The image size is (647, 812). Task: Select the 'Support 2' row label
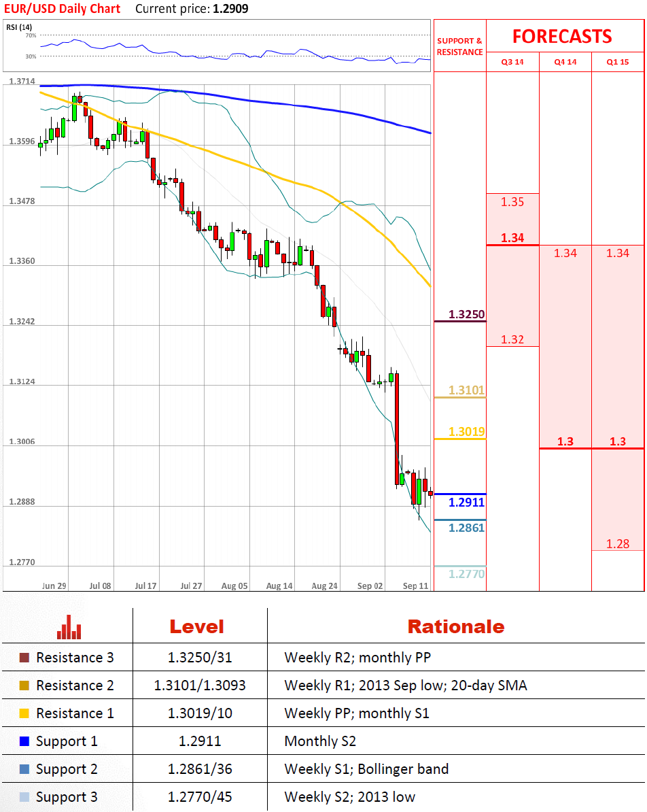point(67,770)
